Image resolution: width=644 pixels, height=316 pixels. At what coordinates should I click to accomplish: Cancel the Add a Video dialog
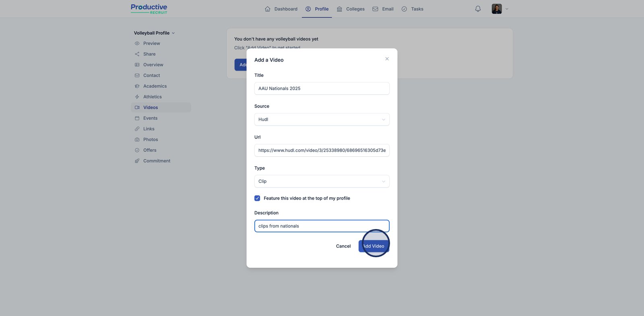[343, 246]
